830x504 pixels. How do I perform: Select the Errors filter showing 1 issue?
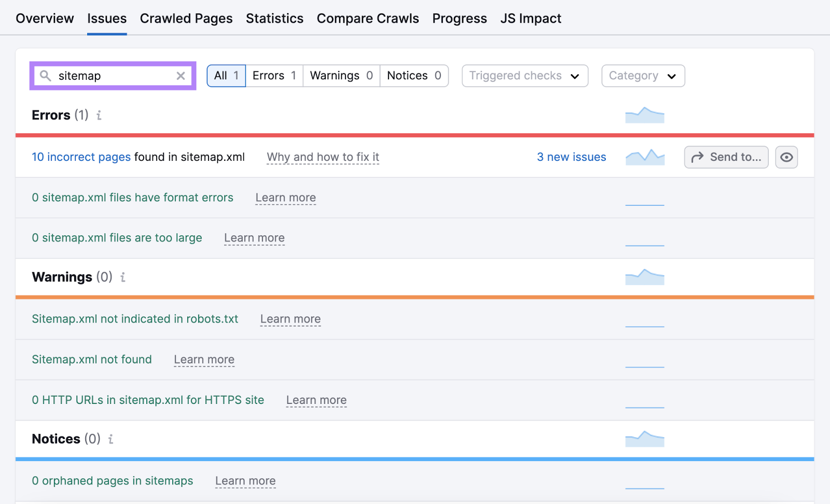(x=273, y=76)
